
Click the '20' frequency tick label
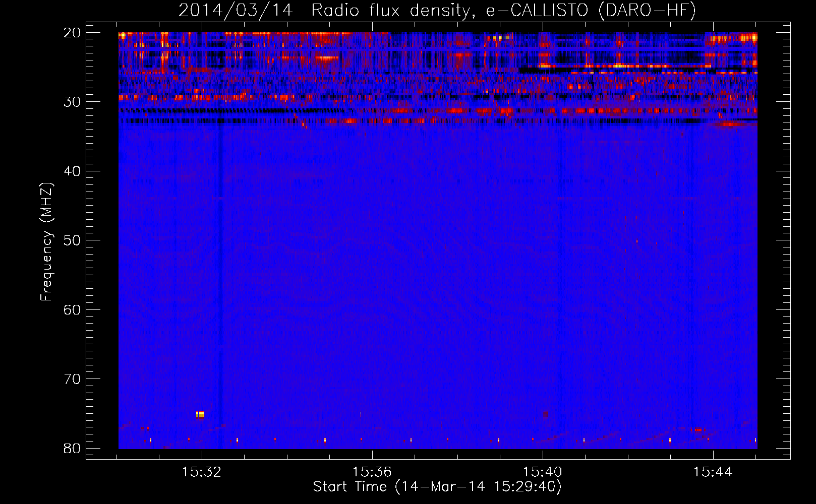pos(73,33)
